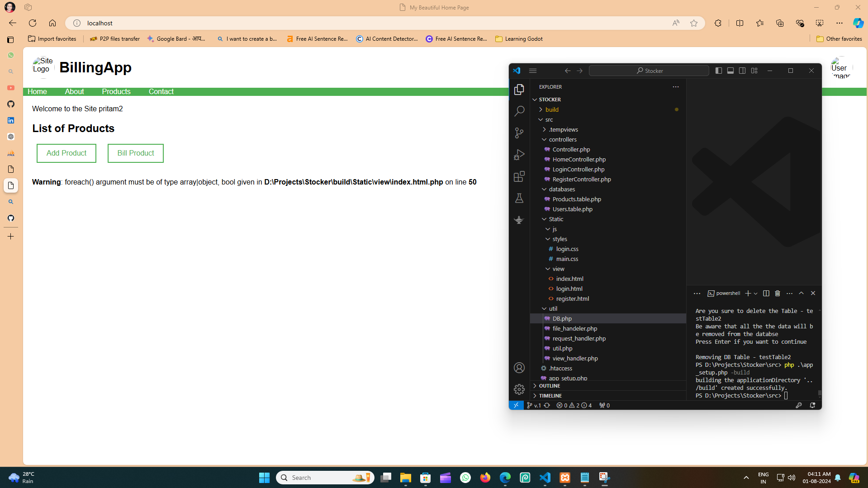Open the Accounts icon in activity bar
This screenshot has height=488, width=868.
click(x=519, y=368)
